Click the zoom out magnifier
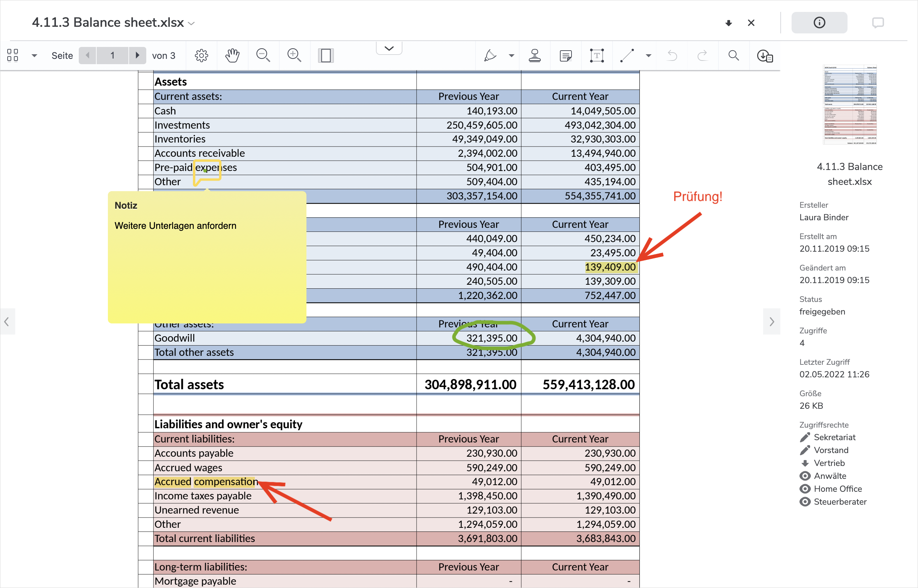The height and width of the screenshot is (588, 918). 263,56
